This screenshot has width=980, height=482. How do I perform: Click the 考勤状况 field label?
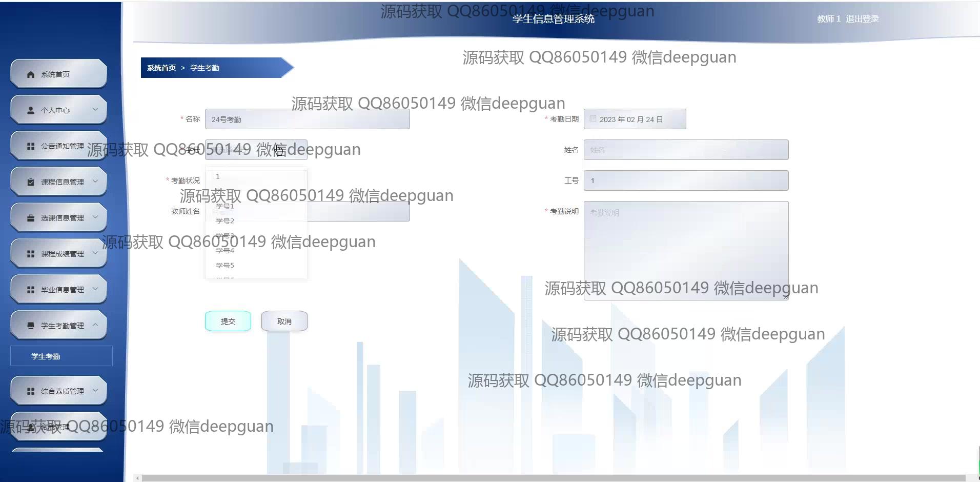(x=186, y=180)
